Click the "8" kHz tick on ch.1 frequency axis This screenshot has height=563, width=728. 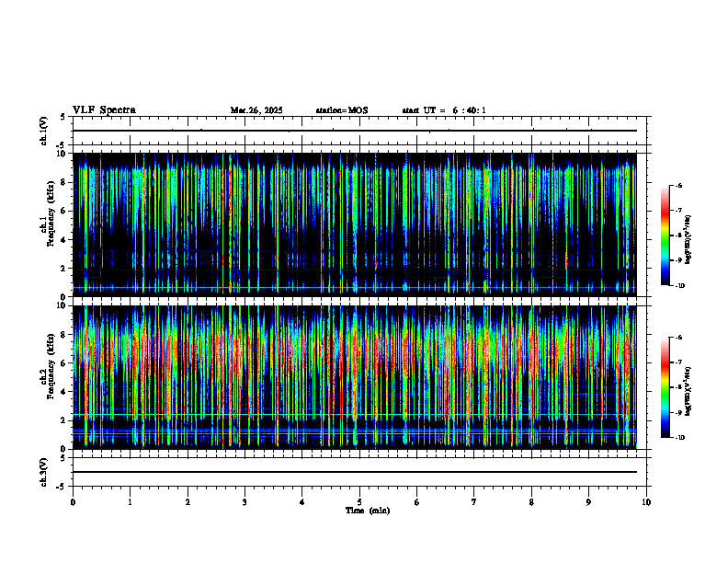64,182
